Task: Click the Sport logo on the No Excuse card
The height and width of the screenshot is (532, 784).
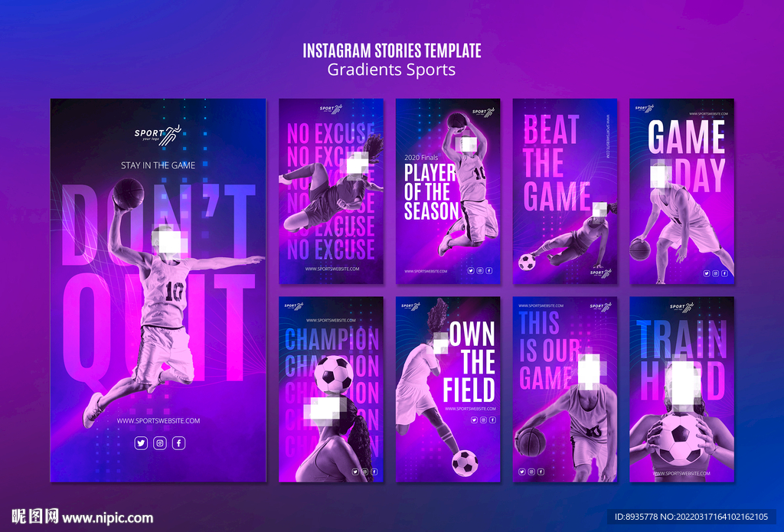Action: [331, 109]
